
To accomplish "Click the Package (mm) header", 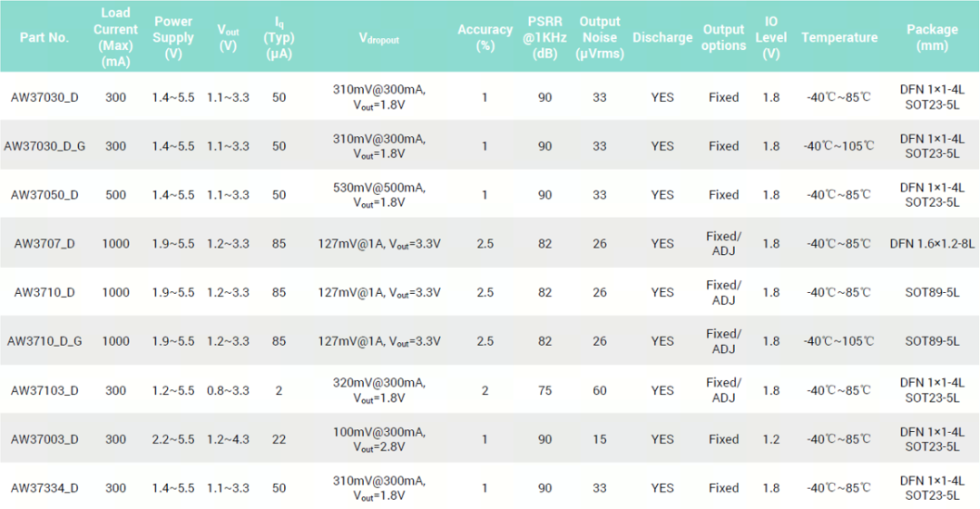I will click(x=932, y=37).
